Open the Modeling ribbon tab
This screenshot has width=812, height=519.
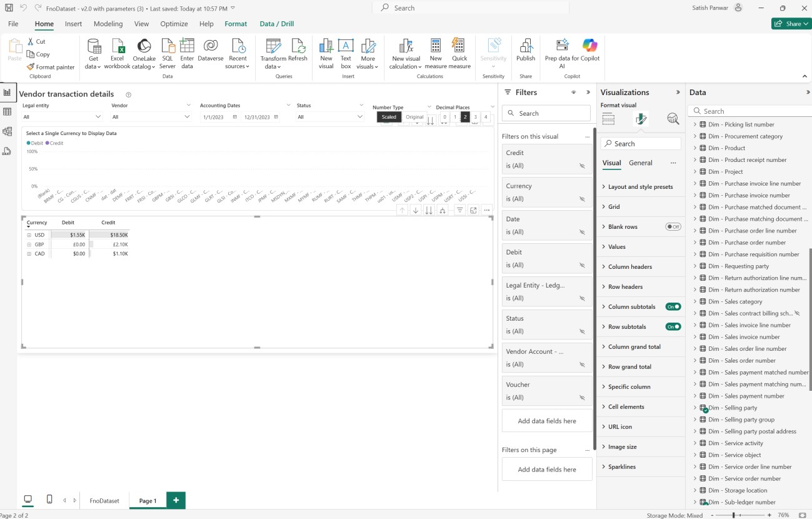pos(108,24)
